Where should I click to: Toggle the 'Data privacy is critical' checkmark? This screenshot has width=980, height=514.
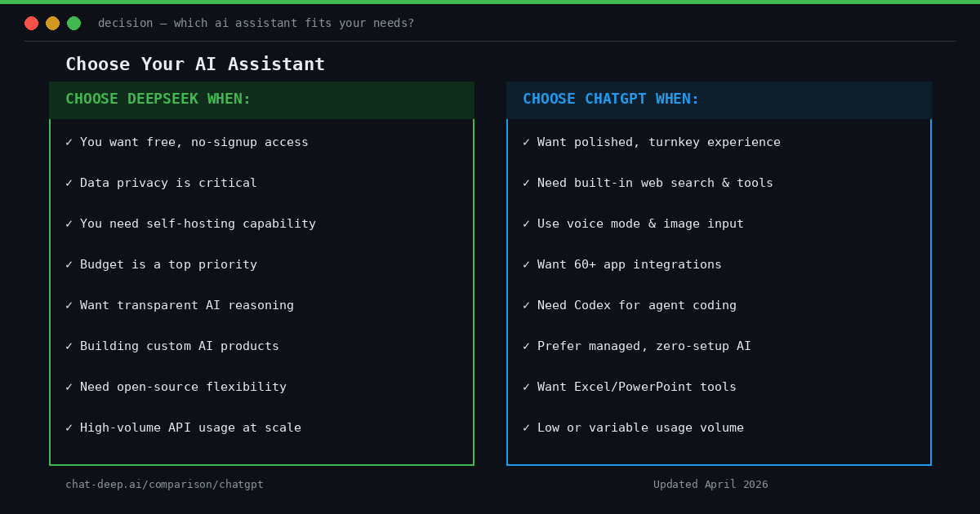pos(69,183)
